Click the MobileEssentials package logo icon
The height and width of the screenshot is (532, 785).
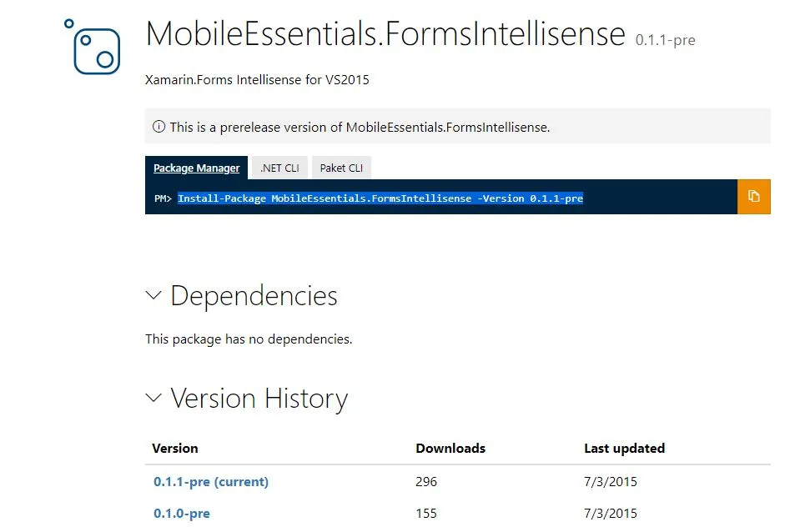coord(92,48)
